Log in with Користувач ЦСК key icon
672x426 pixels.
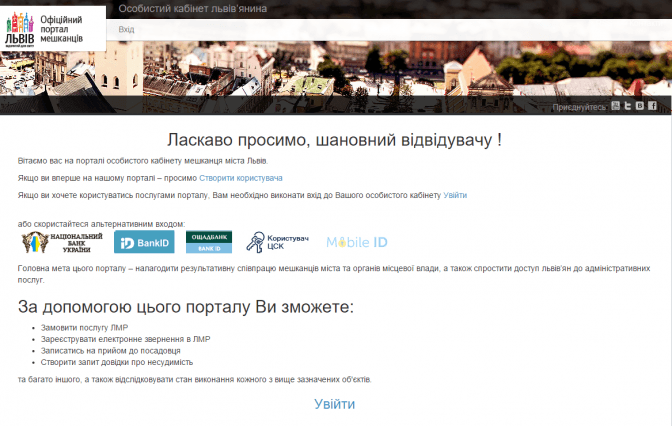pos(278,242)
